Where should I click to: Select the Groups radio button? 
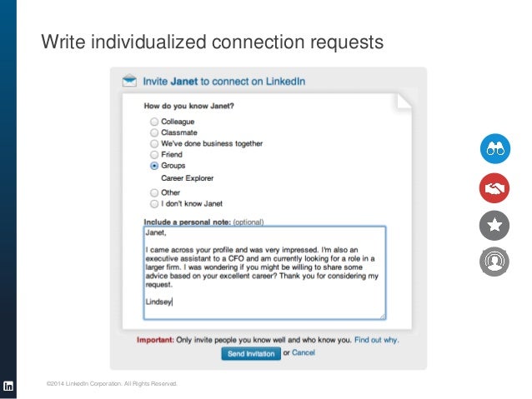pos(154,166)
